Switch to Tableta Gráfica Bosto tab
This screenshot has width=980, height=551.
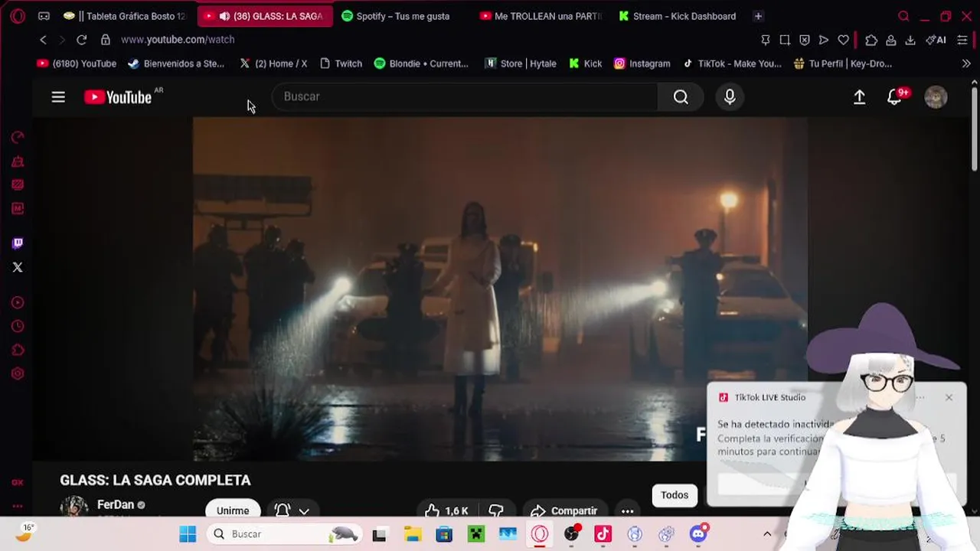(x=126, y=16)
